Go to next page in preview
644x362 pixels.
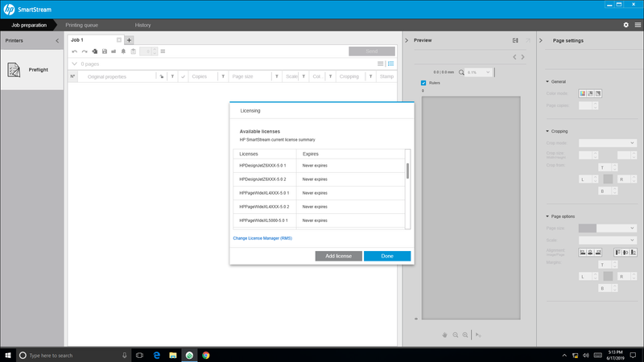click(522, 57)
